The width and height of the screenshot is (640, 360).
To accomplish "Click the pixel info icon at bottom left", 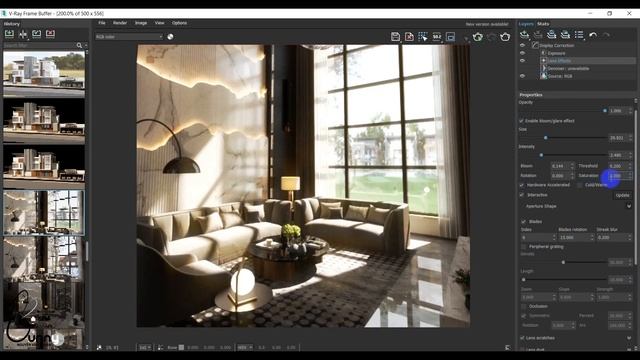I will point(99,348).
